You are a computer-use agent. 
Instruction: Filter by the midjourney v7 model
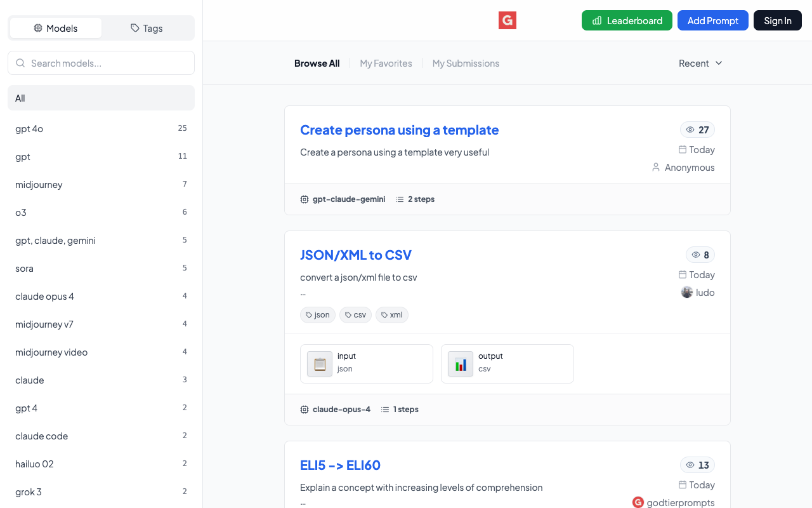tap(44, 324)
